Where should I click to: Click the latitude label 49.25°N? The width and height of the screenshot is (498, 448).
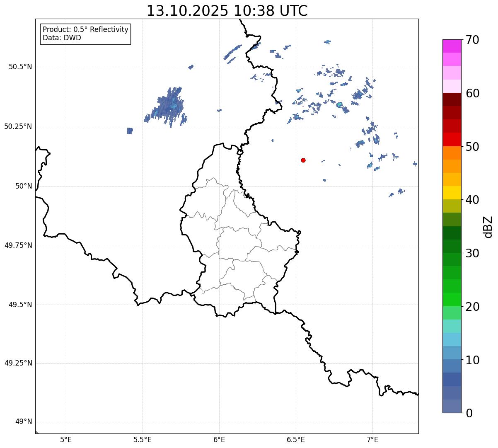[x=18, y=363]
